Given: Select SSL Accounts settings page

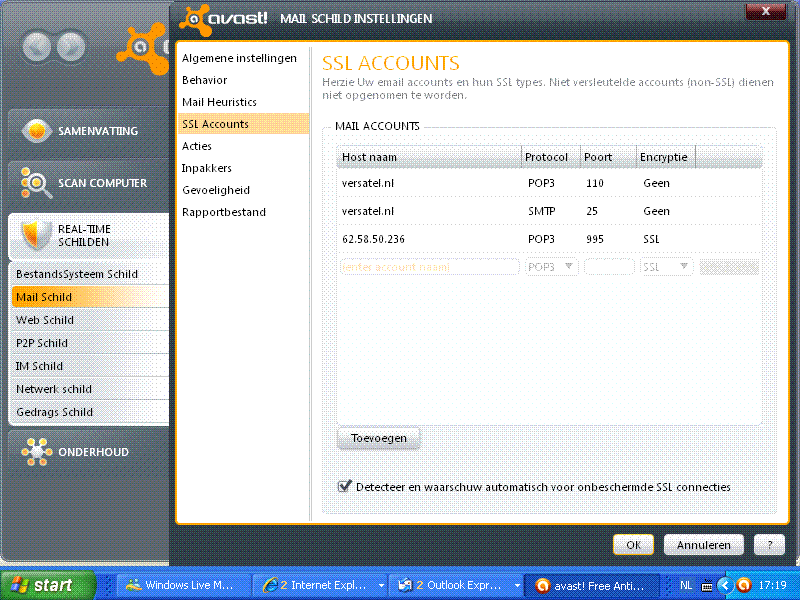Looking at the screenshot, I should coord(243,124).
